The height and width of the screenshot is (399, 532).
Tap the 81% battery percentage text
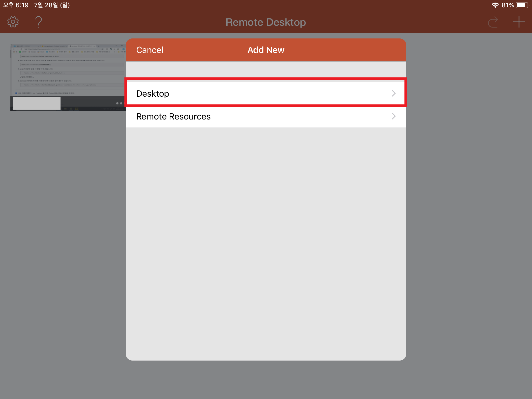tap(508, 5)
